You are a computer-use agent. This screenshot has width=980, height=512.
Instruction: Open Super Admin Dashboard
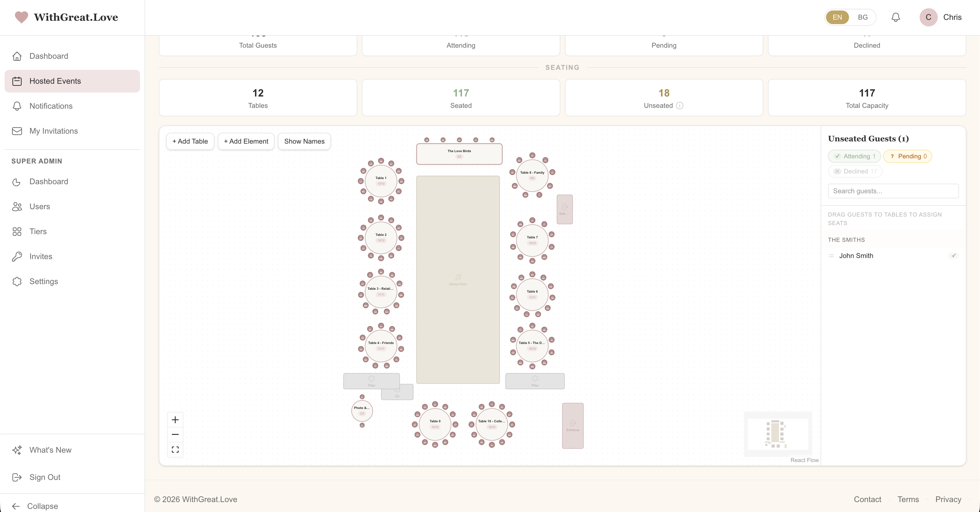coord(72,182)
